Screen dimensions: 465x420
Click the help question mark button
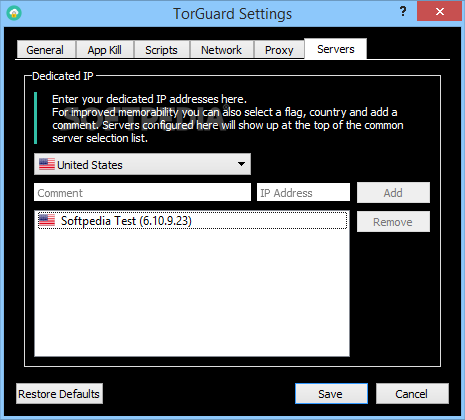pos(403,12)
